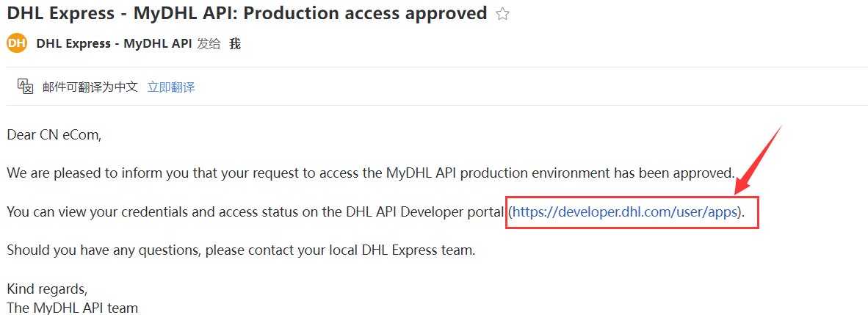Click the text 邮件可翻译为中文

coord(90,87)
